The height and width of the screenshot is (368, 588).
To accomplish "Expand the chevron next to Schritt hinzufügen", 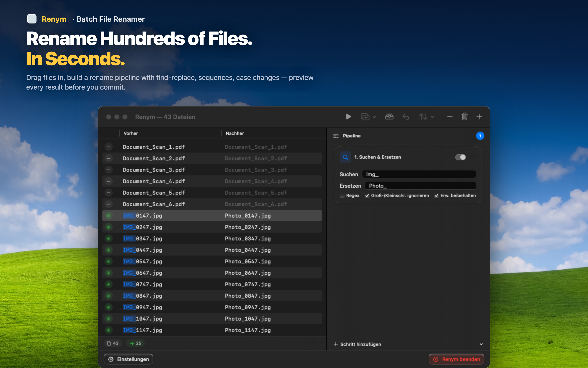I will click(x=481, y=344).
